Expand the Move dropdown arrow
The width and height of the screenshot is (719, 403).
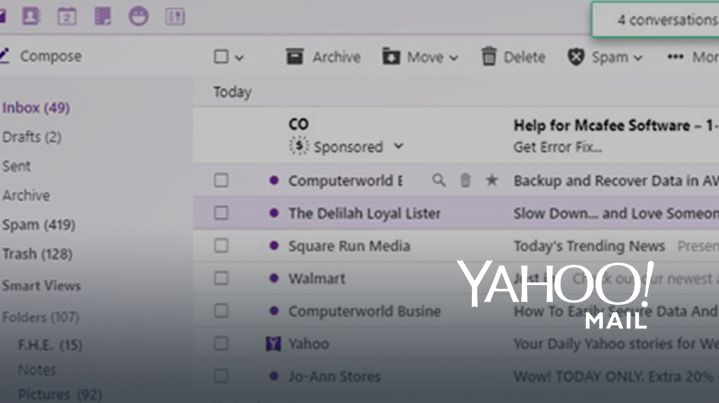click(454, 58)
